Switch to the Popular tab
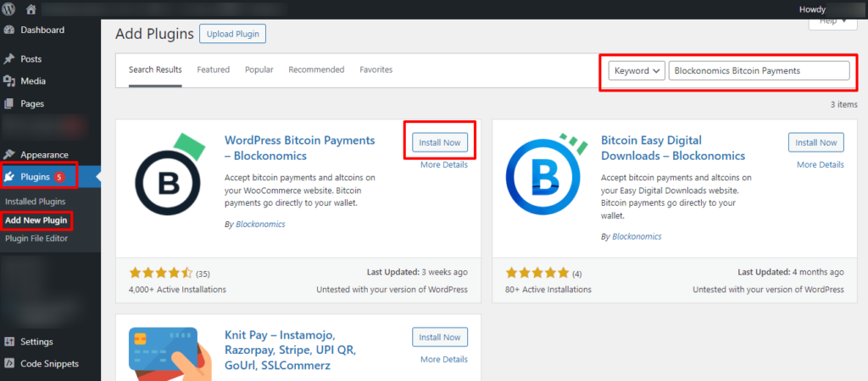 (259, 69)
